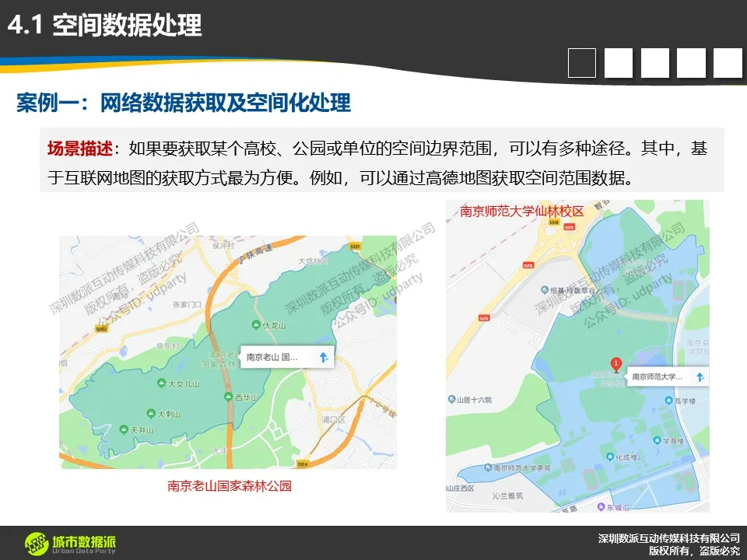Click the 沁兰雅筑 label
Image resolution: width=747 pixels, height=560 pixels.
coord(507,495)
